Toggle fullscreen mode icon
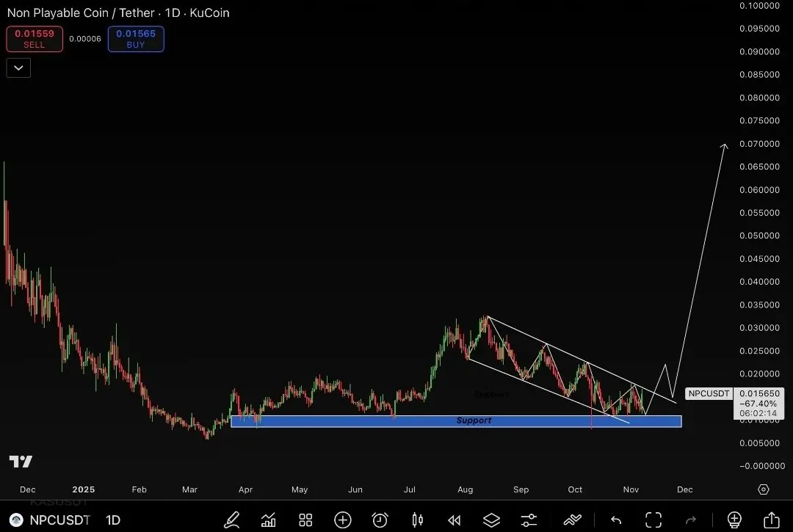 pos(653,520)
